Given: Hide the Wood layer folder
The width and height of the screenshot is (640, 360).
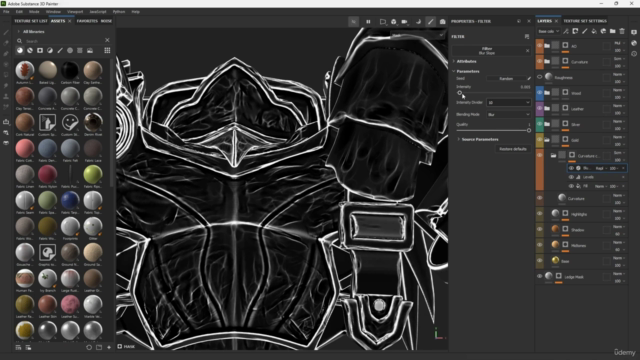Looking at the screenshot, I should coord(540,93).
